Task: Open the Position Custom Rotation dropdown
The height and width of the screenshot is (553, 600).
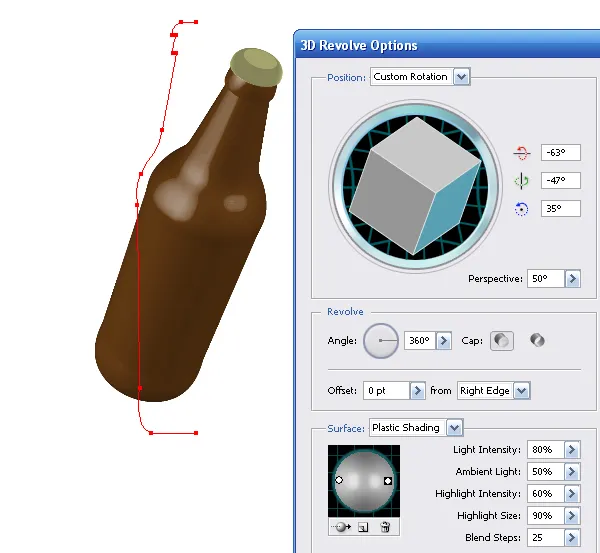Action: coord(461,77)
